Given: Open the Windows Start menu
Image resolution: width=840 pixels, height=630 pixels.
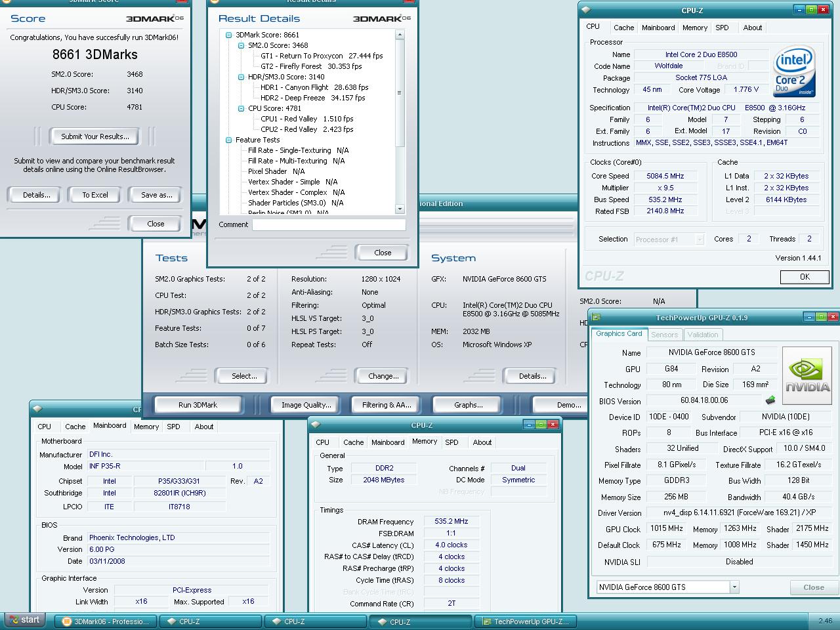Looking at the screenshot, I should 24,620.
